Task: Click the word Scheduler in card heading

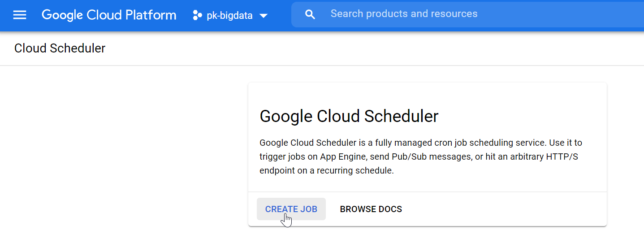Action: pos(401,116)
